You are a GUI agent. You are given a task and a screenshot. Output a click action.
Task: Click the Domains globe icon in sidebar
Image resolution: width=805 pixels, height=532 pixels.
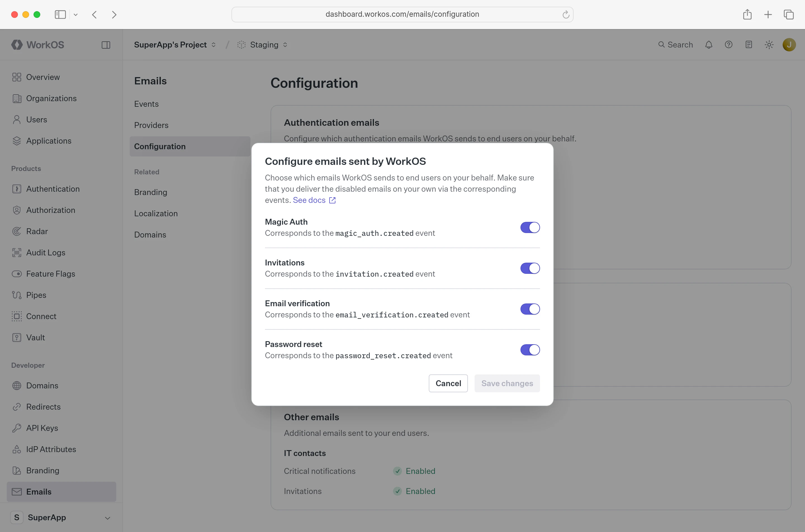tap(16, 385)
